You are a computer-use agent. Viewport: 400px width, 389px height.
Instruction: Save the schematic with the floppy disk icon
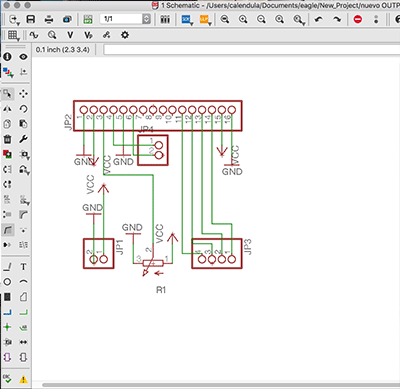pyautogui.click(x=31, y=19)
